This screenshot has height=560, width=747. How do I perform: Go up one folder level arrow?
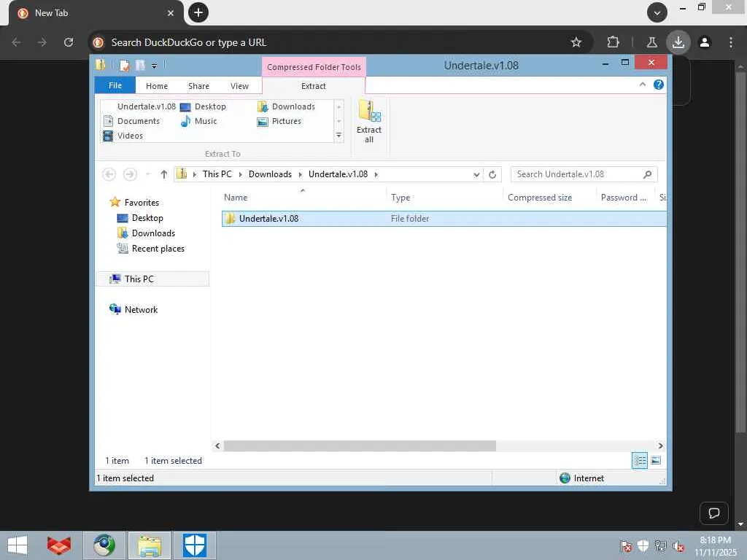[164, 174]
